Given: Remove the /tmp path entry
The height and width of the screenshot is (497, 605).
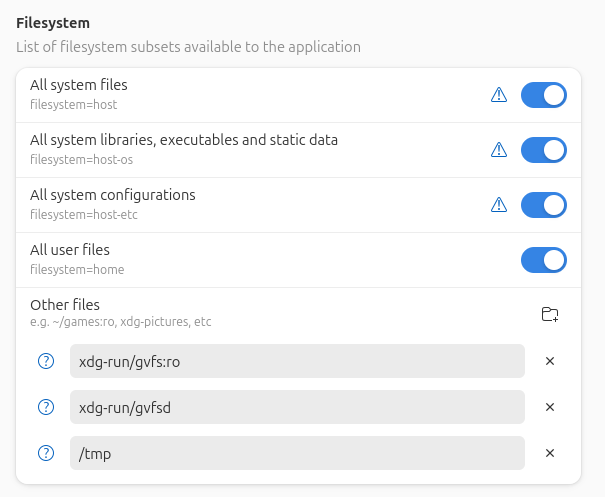Looking at the screenshot, I should click(x=550, y=453).
